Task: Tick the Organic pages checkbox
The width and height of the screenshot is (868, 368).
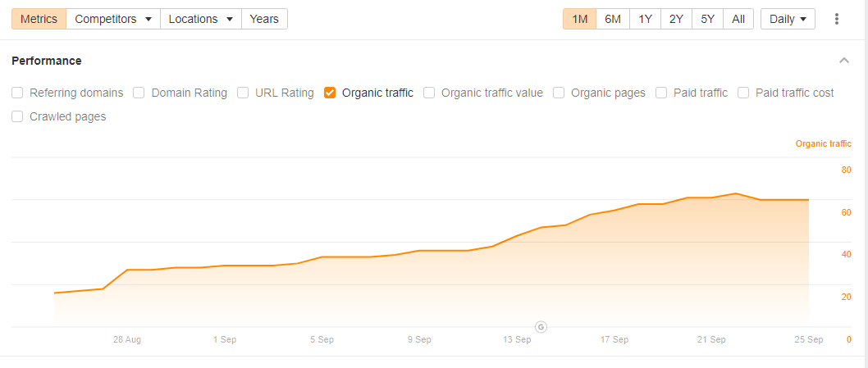Action: coord(559,93)
